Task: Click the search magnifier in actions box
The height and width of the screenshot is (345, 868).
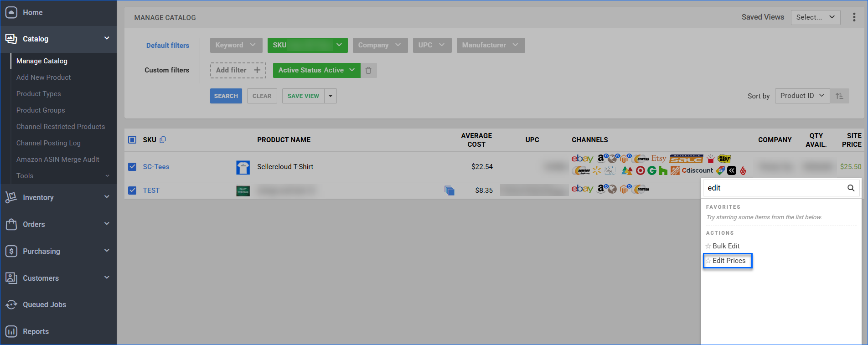Action: [851, 188]
